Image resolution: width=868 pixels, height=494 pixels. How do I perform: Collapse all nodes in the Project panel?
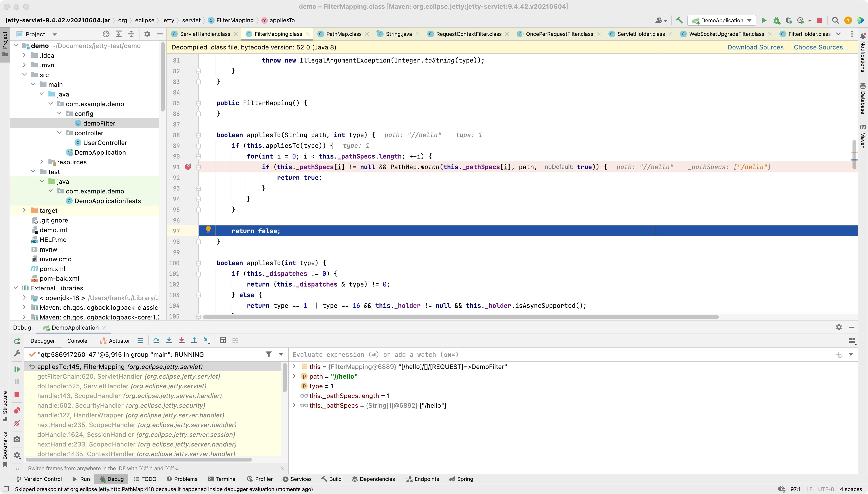(131, 34)
